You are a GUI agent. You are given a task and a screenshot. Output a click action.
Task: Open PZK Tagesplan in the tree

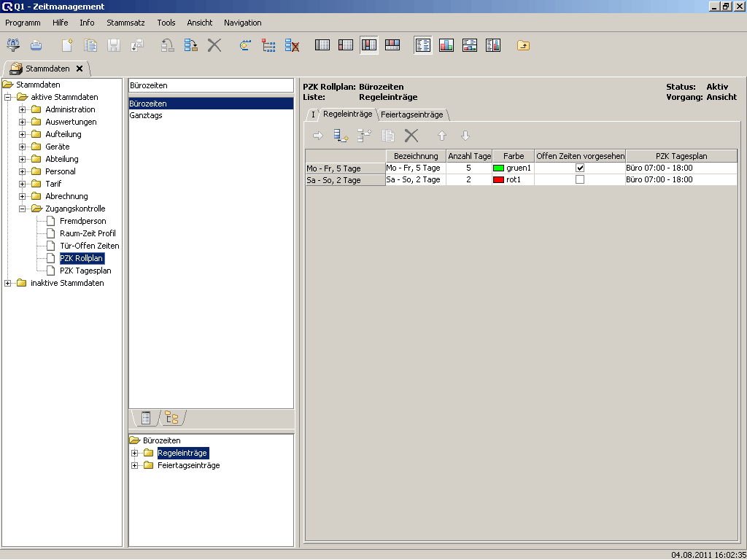click(x=85, y=271)
